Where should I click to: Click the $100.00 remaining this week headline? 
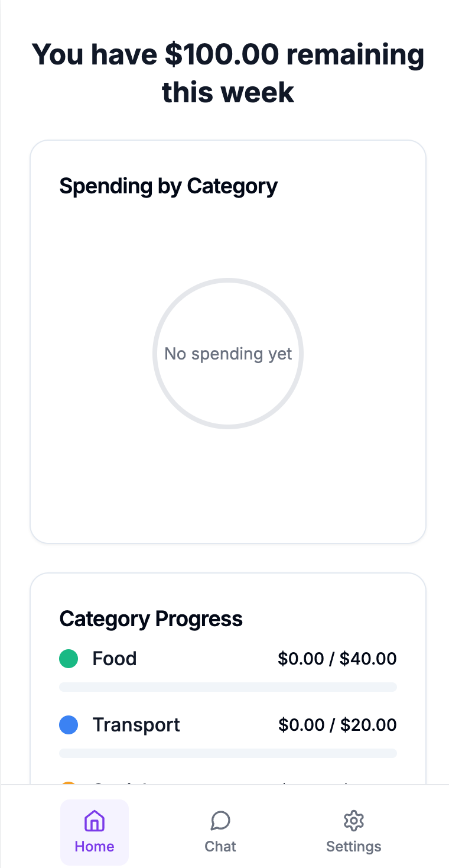click(x=228, y=73)
